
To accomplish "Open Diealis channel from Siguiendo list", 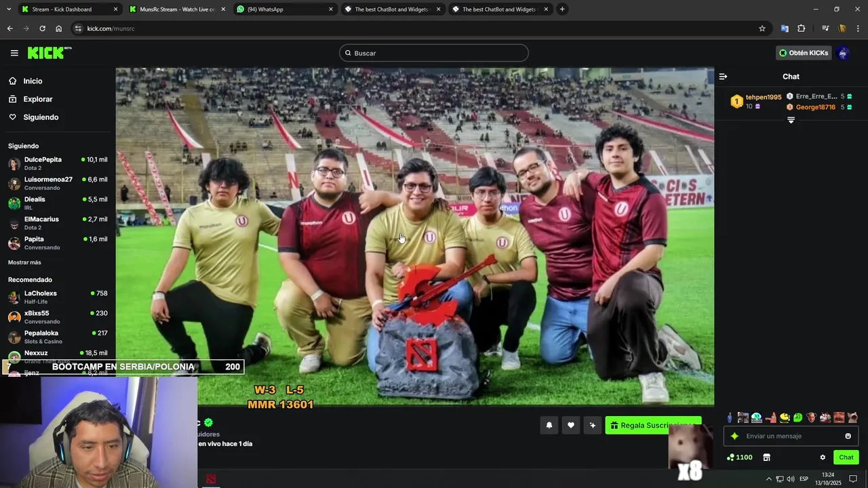I will click(58, 203).
